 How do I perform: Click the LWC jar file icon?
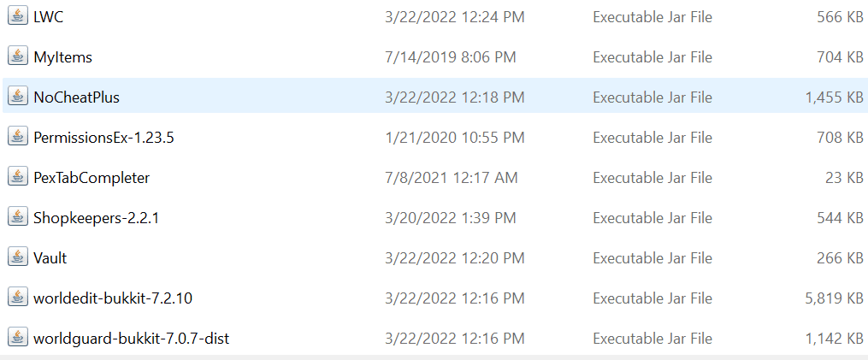coord(17,16)
